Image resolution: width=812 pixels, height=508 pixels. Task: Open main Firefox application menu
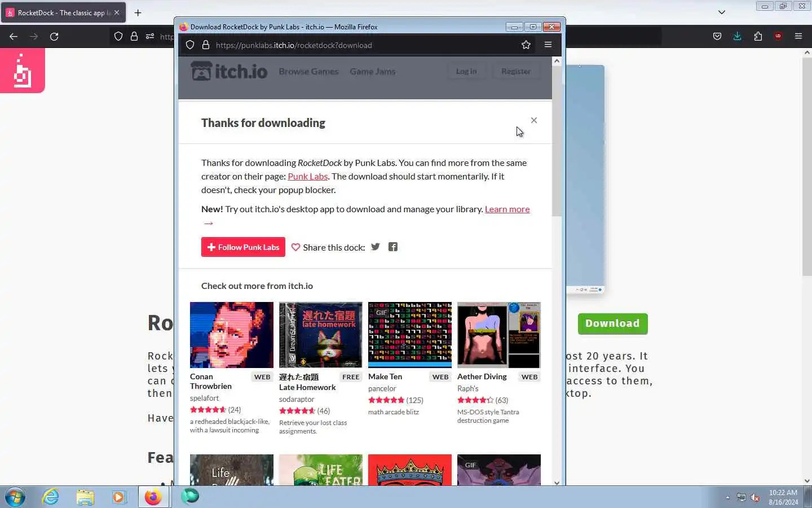pyautogui.click(x=798, y=36)
